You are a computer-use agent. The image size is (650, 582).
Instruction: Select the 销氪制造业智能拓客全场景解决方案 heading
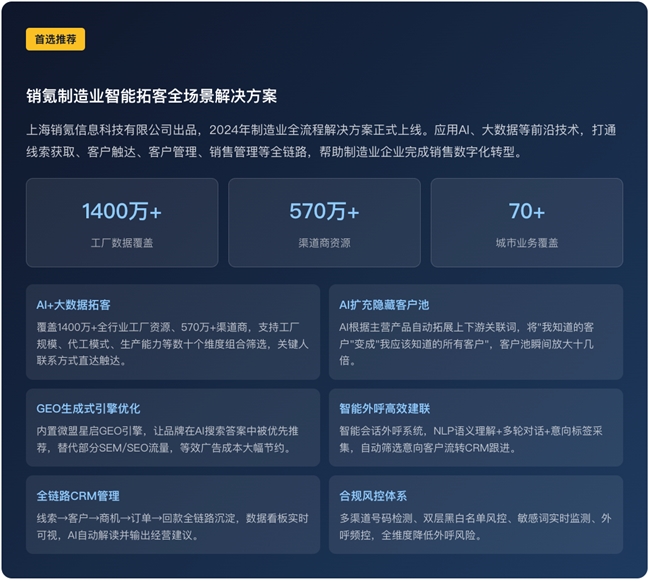click(152, 96)
